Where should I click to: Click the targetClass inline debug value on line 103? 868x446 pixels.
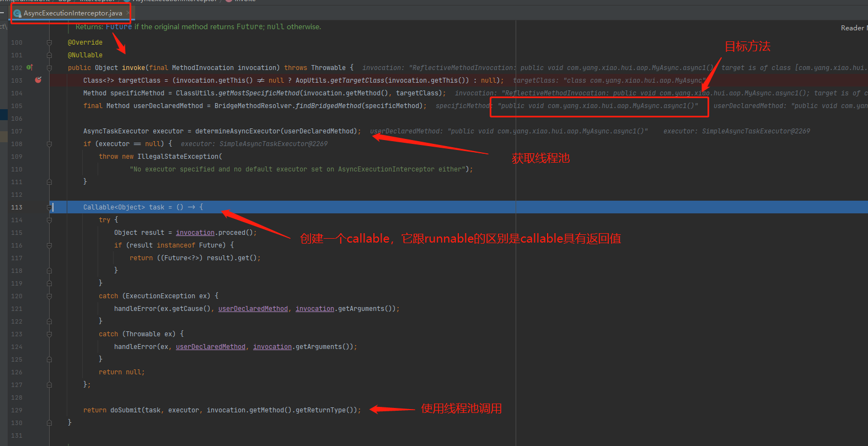coord(609,80)
